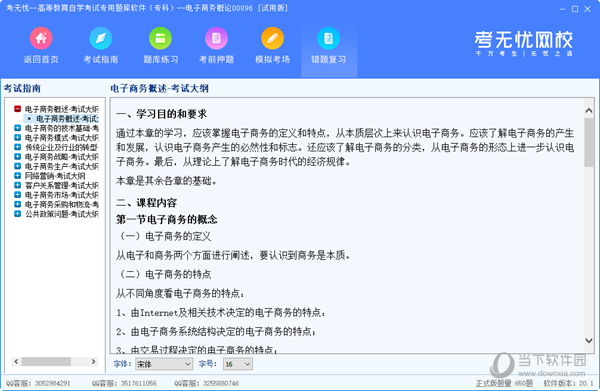Click the 电子商务概述-考试大纲 content title
The image size is (600, 391).
[x=160, y=89]
